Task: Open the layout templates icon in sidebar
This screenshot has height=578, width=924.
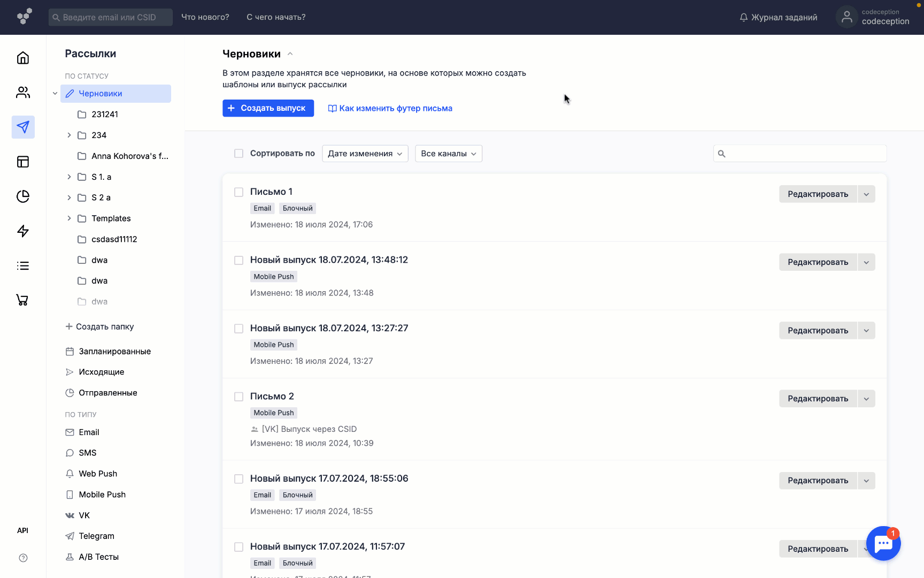Action: (23, 162)
